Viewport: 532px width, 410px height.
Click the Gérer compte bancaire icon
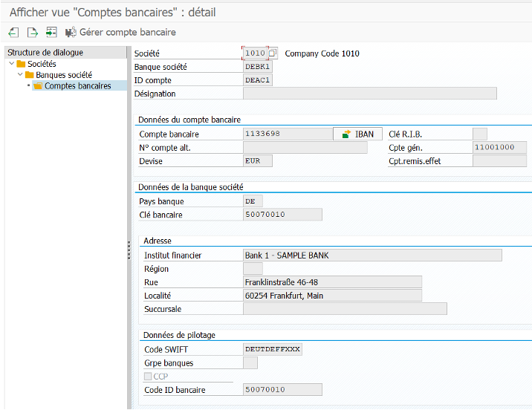71,33
